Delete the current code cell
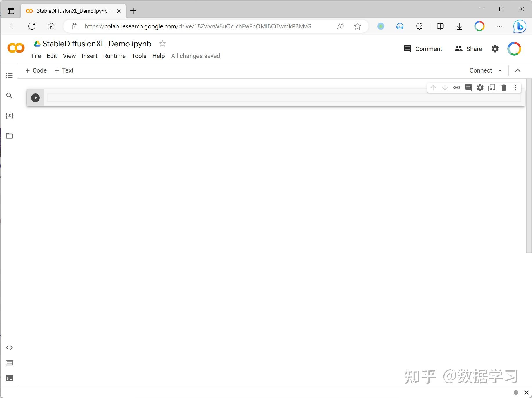The height and width of the screenshot is (398, 532). coord(504,87)
